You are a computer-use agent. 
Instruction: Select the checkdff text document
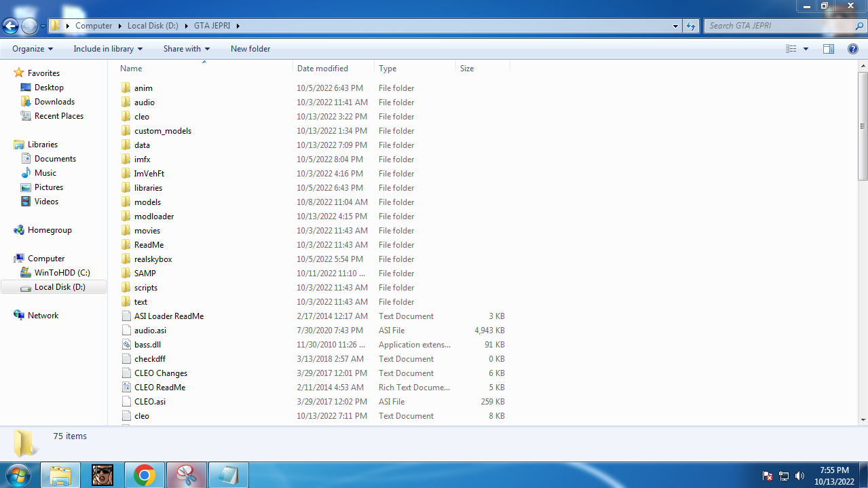point(150,359)
